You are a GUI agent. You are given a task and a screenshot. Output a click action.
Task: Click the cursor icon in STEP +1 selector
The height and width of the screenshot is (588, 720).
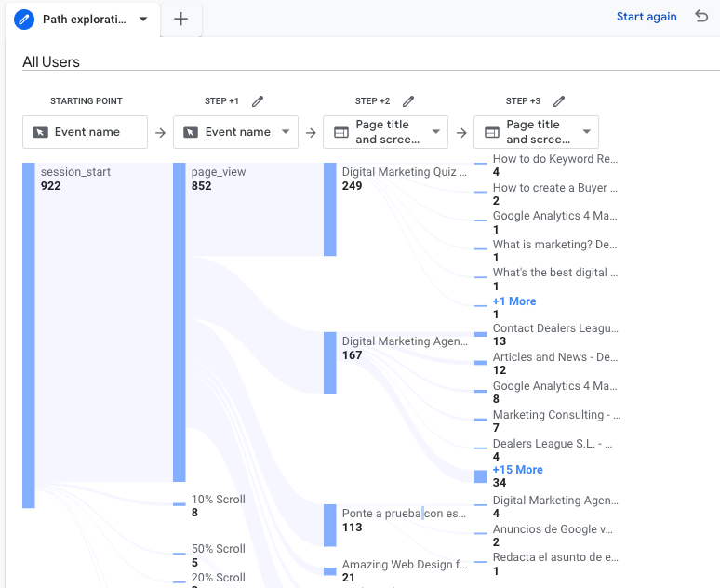click(x=191, y=132)
